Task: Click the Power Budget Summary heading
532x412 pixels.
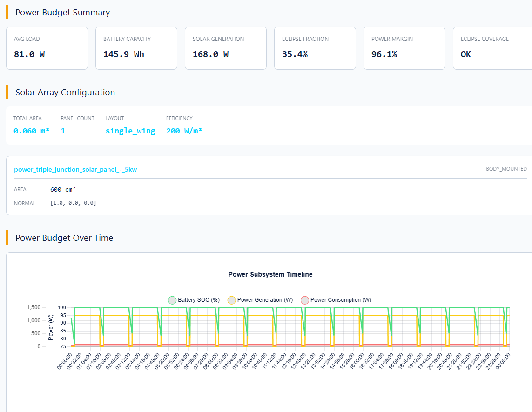Action: pos(63,13)
